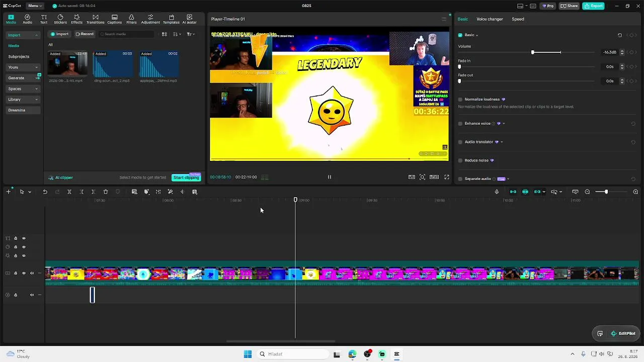Switch to the Voice changer tab
Viewport: 644px width, 362px height.
click(x=490, y=19)
